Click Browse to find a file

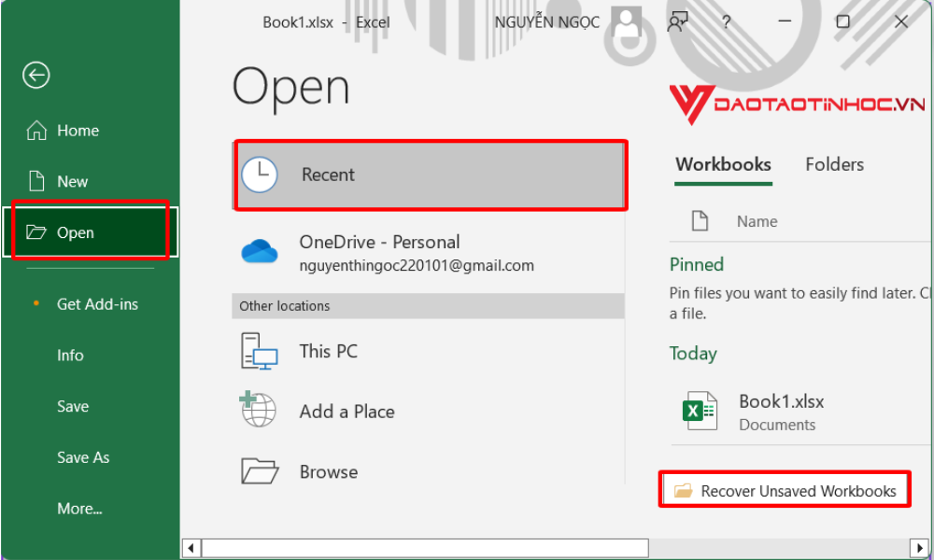point(428,472)
